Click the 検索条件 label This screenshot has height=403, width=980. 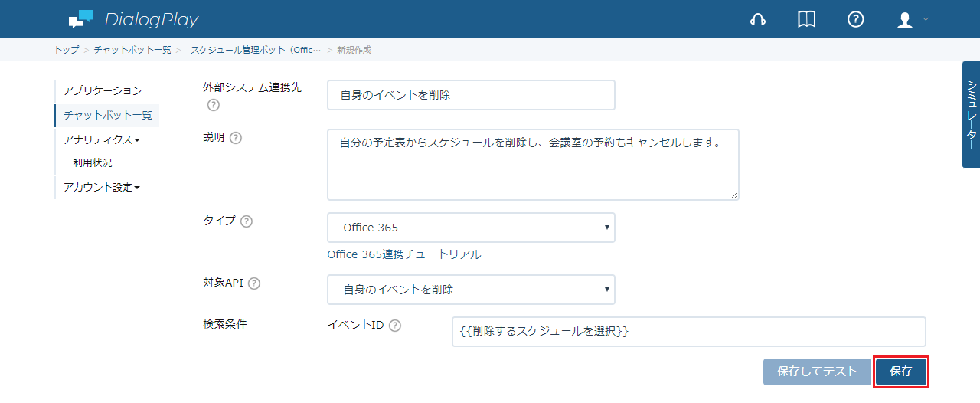coord(225,324)
